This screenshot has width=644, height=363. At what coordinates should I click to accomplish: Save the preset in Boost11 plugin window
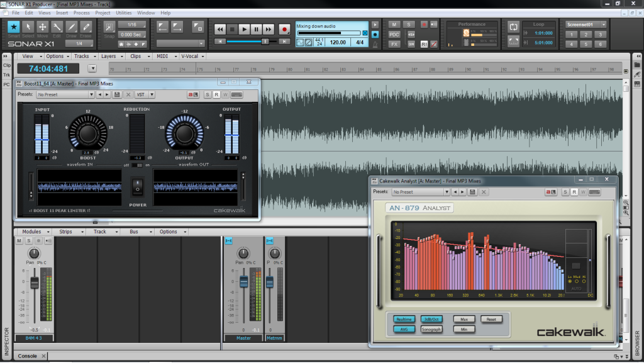point(117,94)
